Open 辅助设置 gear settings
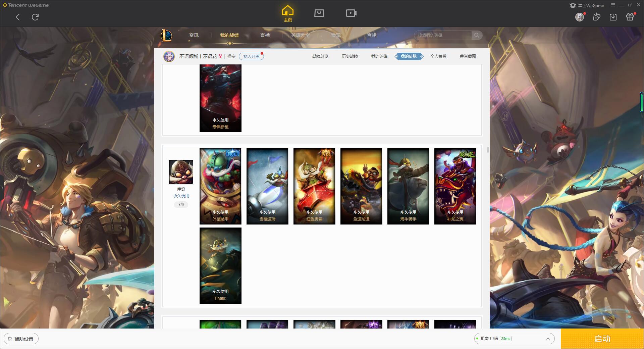 [x=21, y=339]
